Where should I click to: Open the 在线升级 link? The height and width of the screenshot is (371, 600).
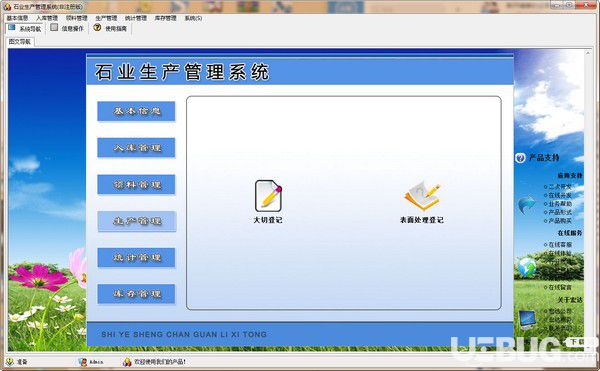[x=560, y=195]
